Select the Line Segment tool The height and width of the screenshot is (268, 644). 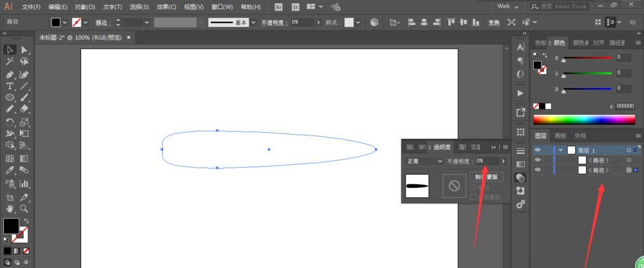[24, 86]
